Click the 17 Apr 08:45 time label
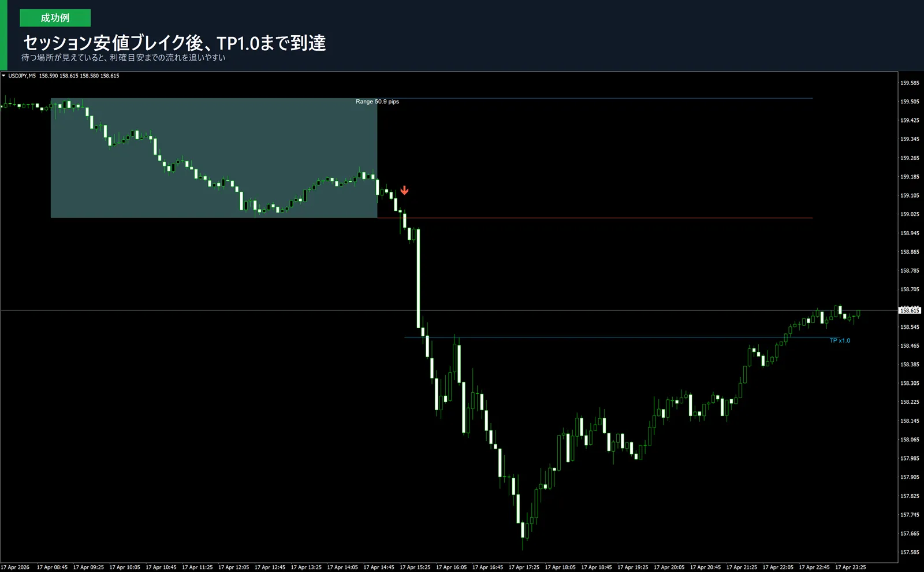The width and height of the screenshot is (924, 572). [52, 567]
